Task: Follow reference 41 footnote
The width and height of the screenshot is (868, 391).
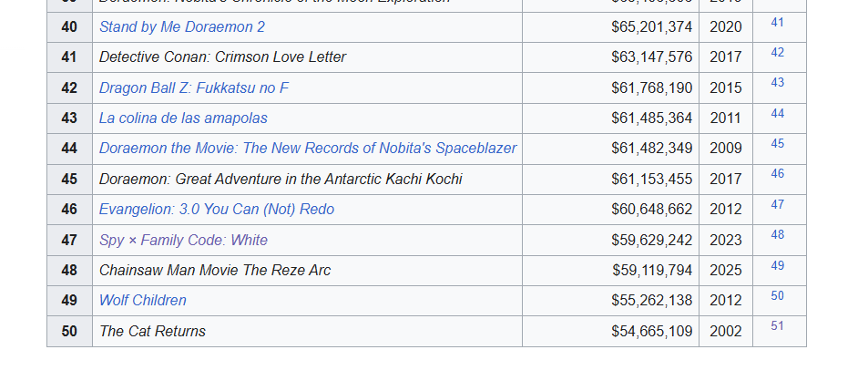Action: 777,22
